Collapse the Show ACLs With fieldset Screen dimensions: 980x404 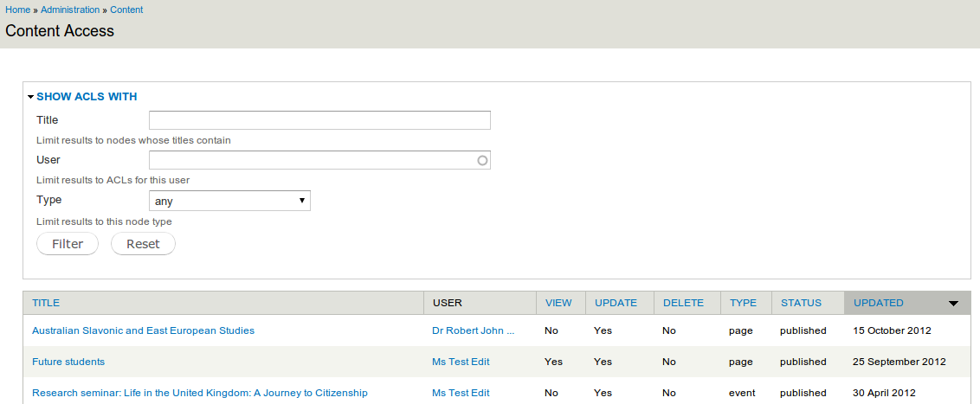87,97
